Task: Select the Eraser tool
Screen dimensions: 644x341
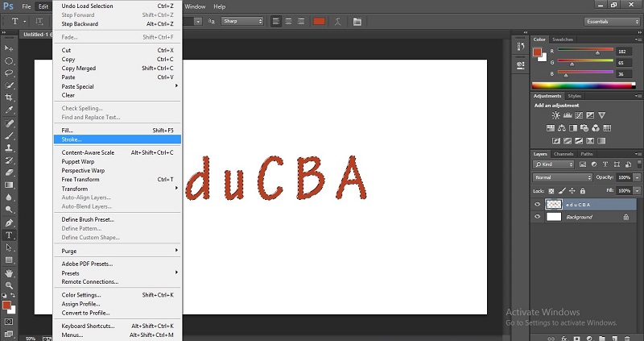Action: pos(9,173)
